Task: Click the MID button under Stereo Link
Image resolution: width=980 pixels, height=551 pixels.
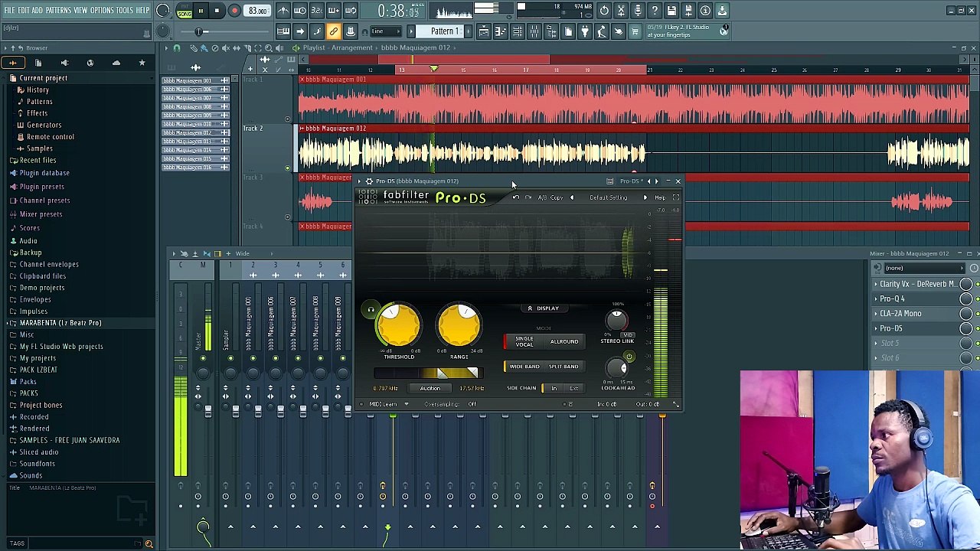Action: point(628,335)
